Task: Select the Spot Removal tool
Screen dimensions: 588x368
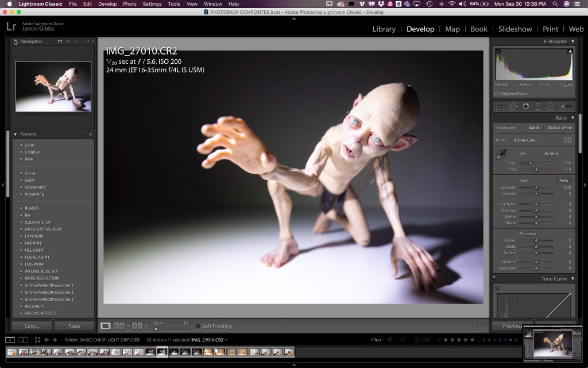Action: [513, 106]
